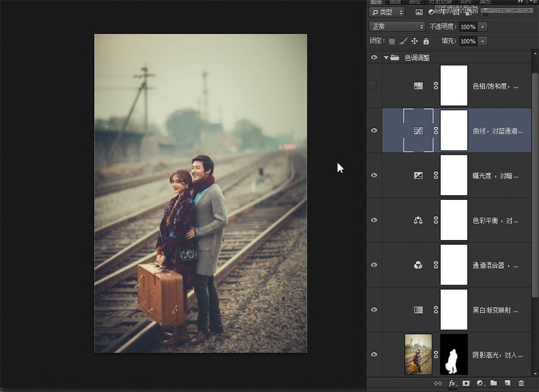The image size is (539, 392).
Task: Click the mask link chain on 阴影高光 layer
Action: click(436, 354)
